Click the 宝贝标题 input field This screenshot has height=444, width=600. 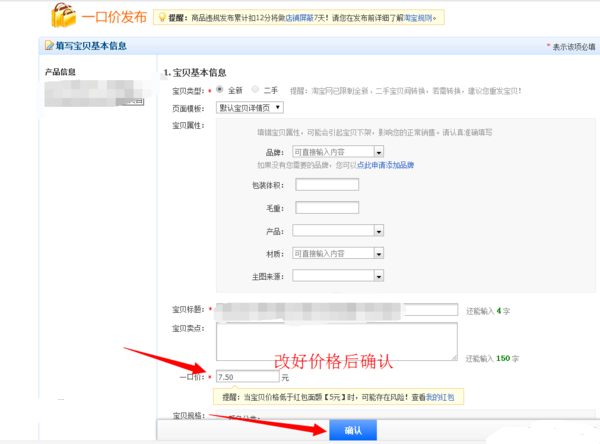pyautogui.click(x=337, y=310)
